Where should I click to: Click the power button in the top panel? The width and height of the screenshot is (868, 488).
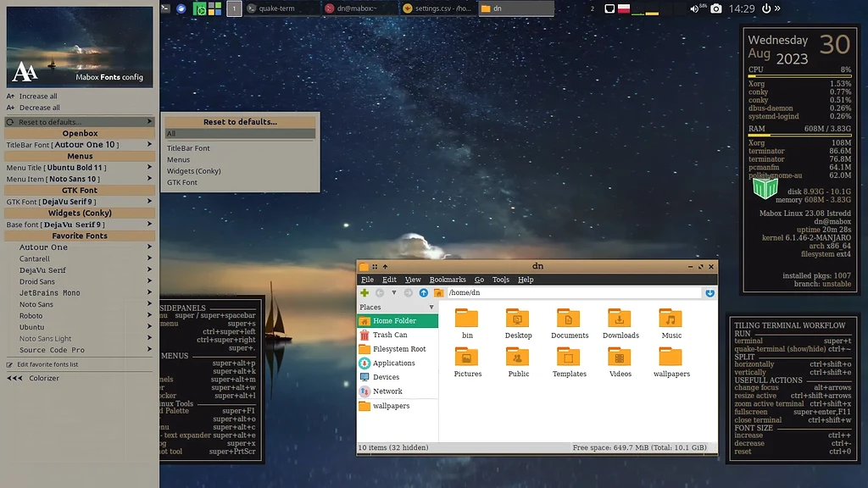[767, 8]
